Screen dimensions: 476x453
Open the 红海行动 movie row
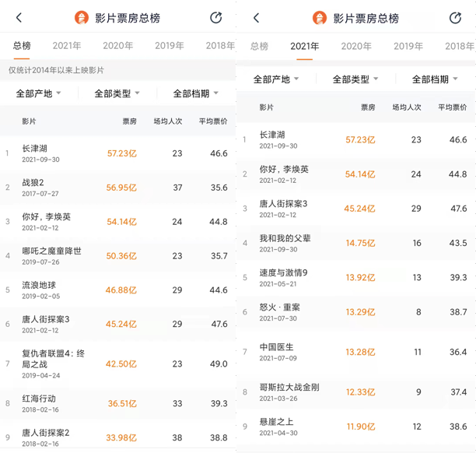pyautogui.click(x=117, y=403)
